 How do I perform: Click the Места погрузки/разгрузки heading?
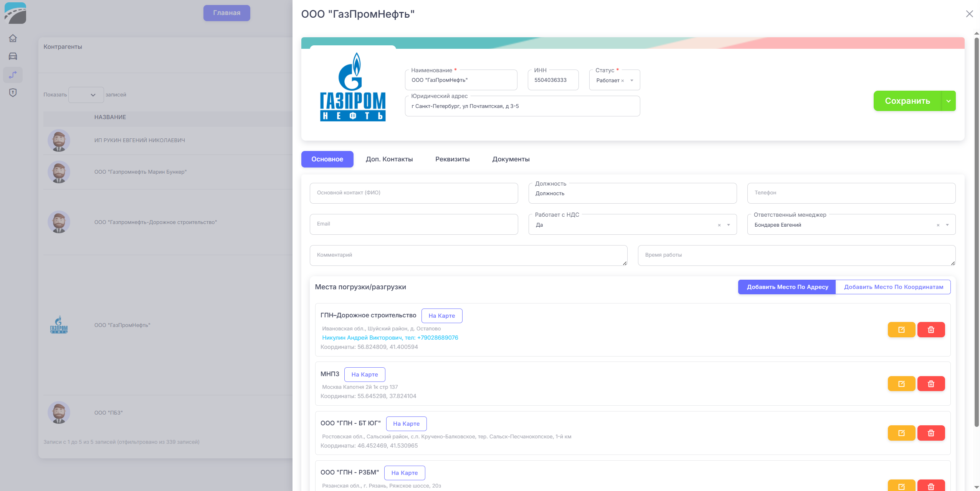pyautogui.click(x=360, y=287)
